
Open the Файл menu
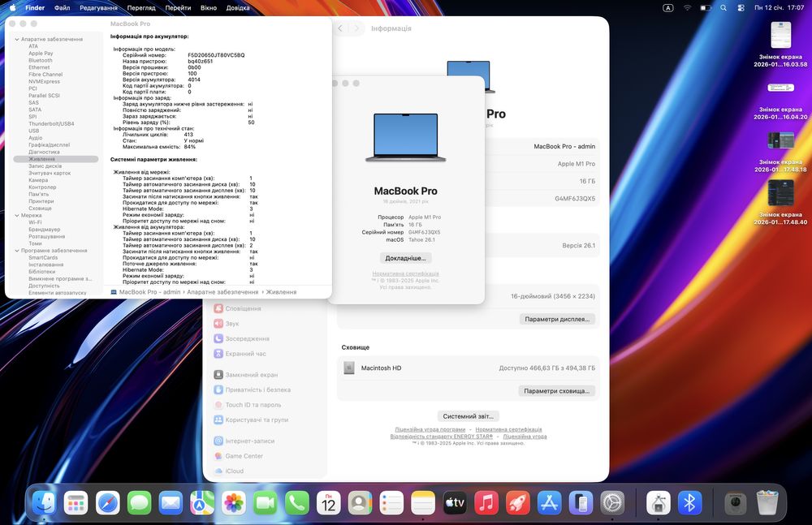coord(63,8)
